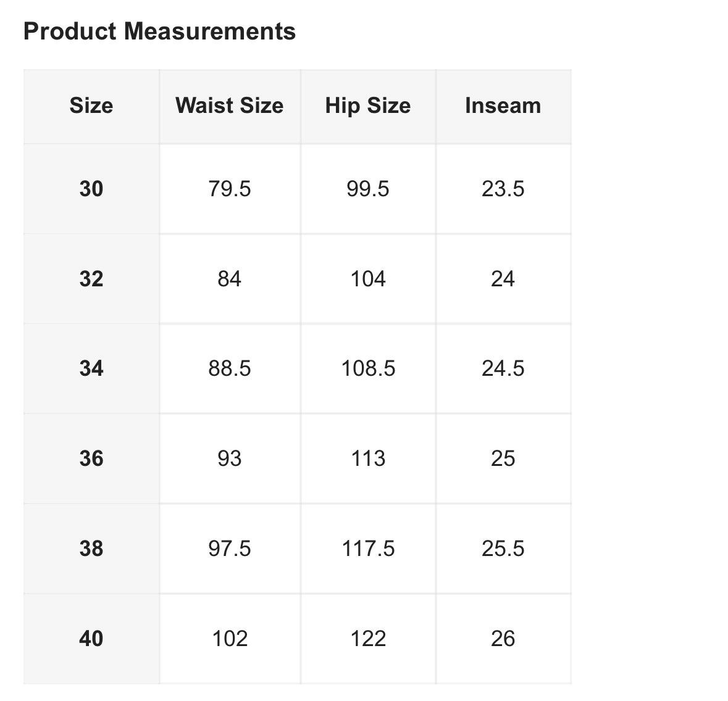Viewport: 728px width, 701px height.
Task: Click the 117.5 hip size cell
Action: [x=368, y=549]
